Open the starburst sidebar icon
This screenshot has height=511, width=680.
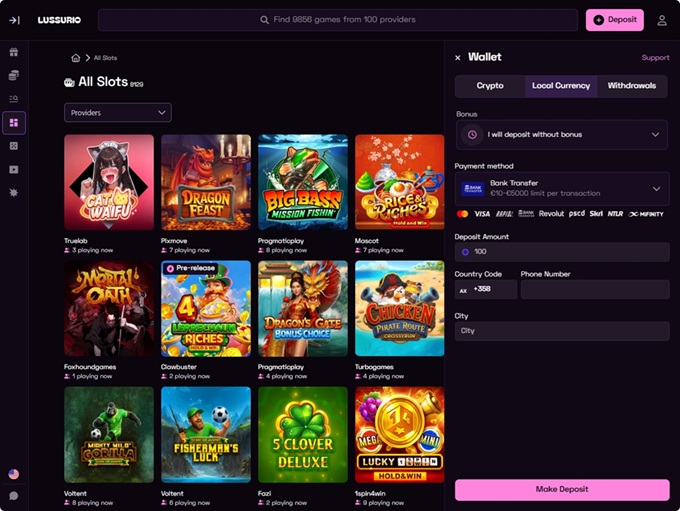coord(14,192)
